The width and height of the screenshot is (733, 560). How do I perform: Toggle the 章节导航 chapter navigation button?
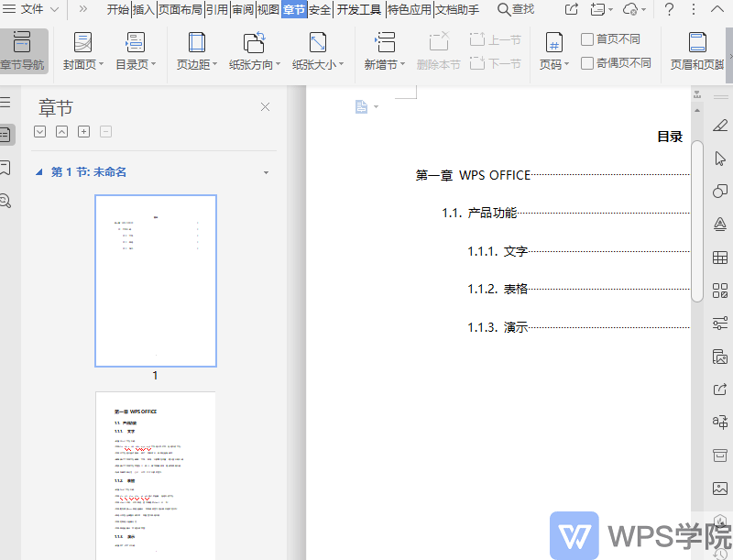click(x=22, y=51)
